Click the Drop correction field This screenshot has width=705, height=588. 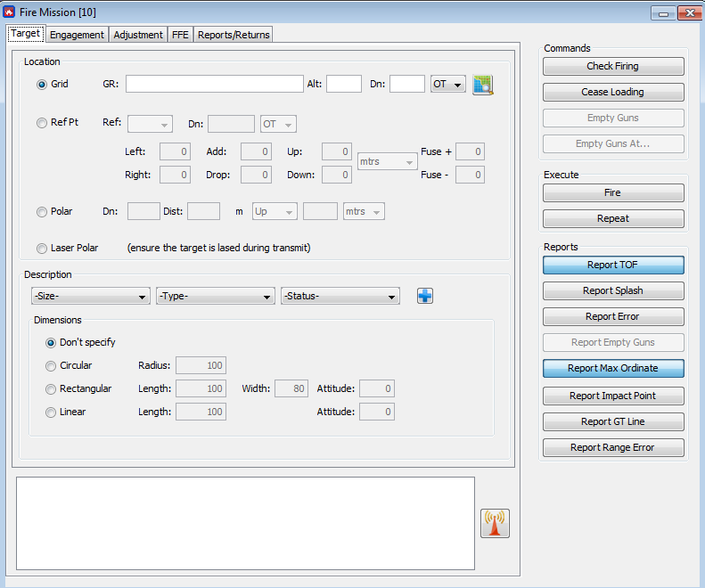coord(257,175)
